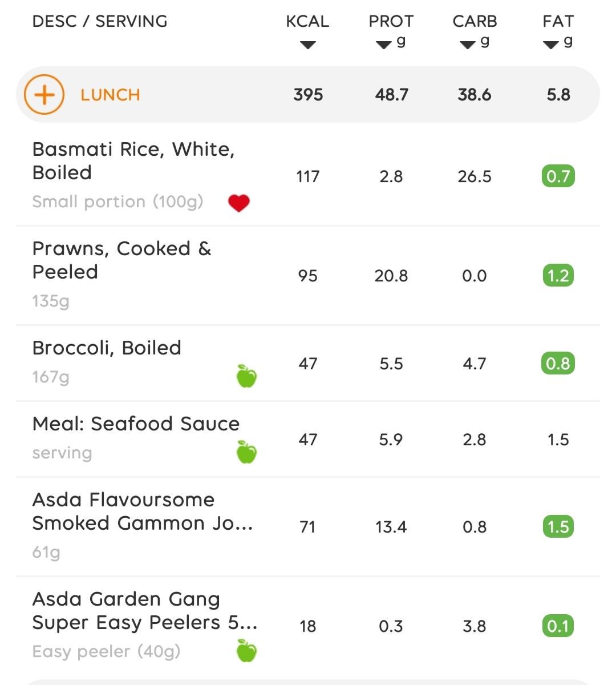Open Basmati Rice, White, Boiled entry
Image resolution: width=616 pixels, height=685 pixels.
pyautogui.click(x=308, y=176)
